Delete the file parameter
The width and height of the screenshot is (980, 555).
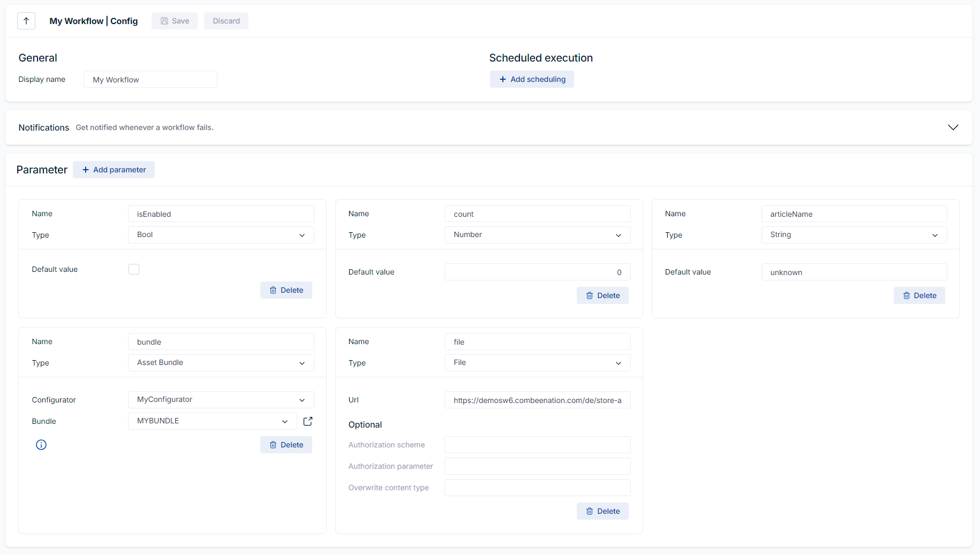pos(602,511)
